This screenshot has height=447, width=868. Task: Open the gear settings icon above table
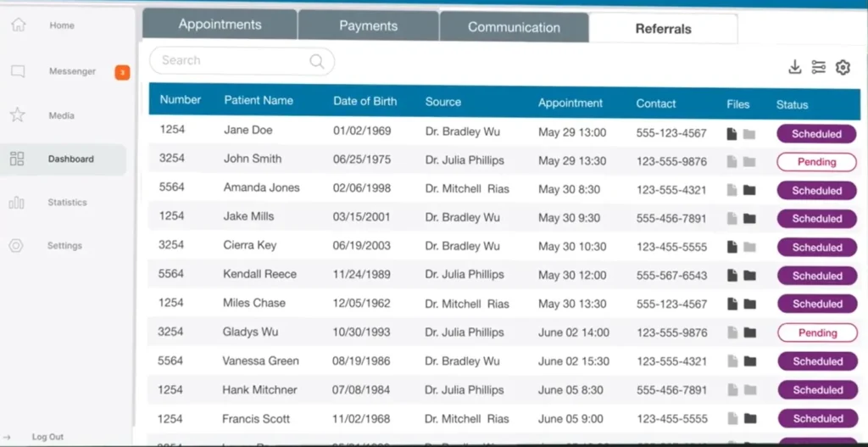[x=843, y=68]
